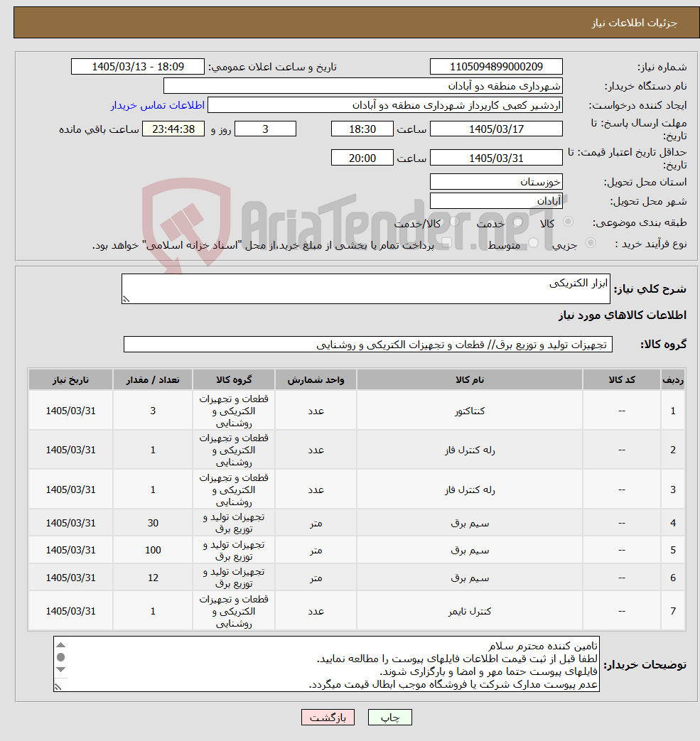Select the کالا/خدمت radio button

tap(455, 222)
